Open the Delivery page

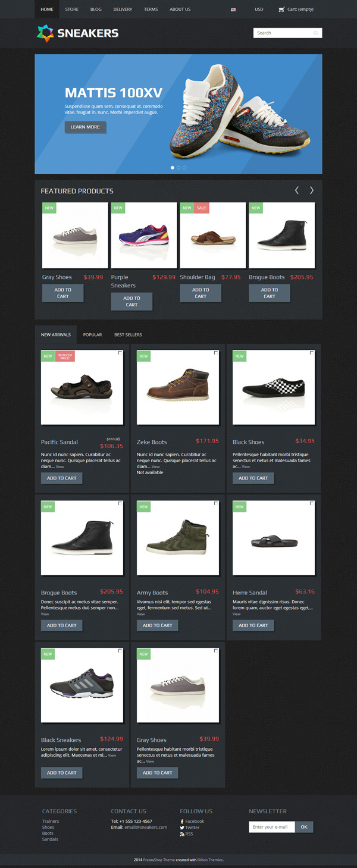[123, 10]
